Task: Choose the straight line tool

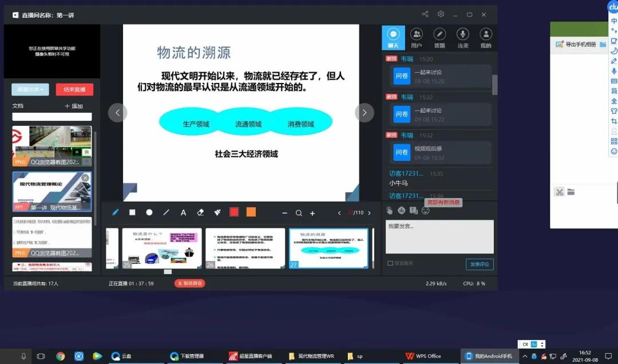Action: click(167, 212)
